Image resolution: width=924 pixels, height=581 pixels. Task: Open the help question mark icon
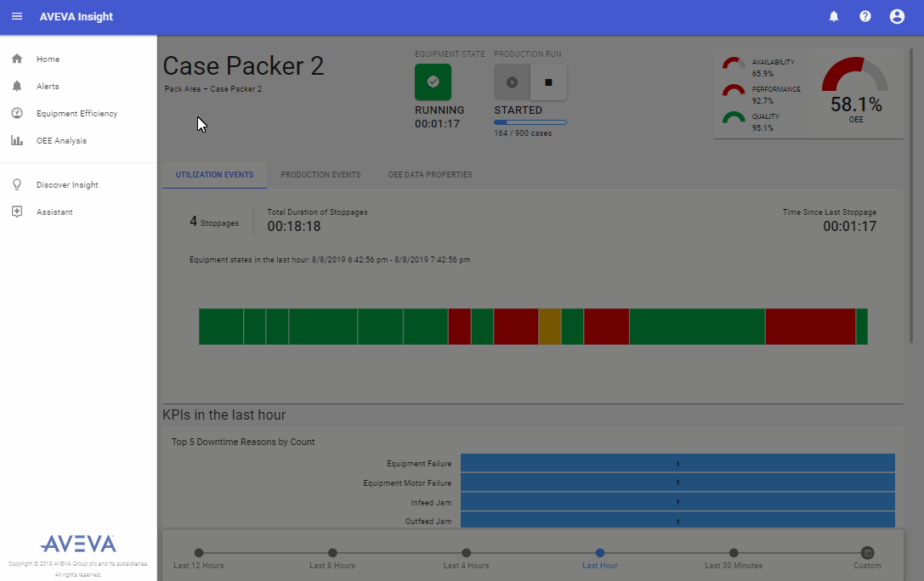pos(865,16)
